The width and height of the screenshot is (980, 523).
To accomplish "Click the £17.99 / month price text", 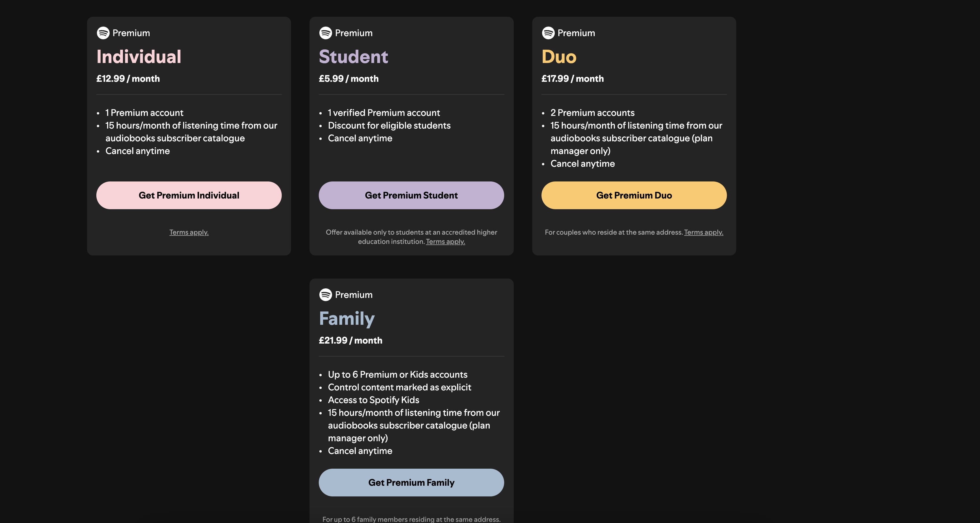I will (x=572, y=79).
